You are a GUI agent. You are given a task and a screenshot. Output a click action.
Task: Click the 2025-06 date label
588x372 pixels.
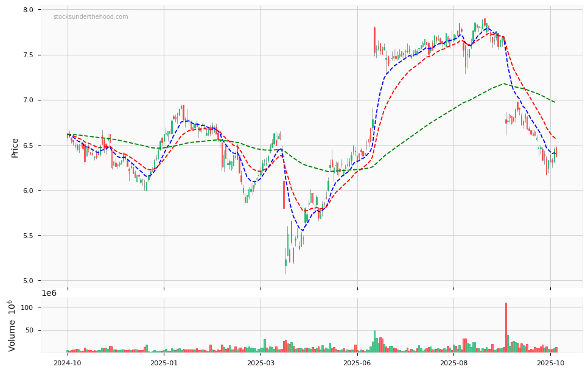[x=357, y=363]
